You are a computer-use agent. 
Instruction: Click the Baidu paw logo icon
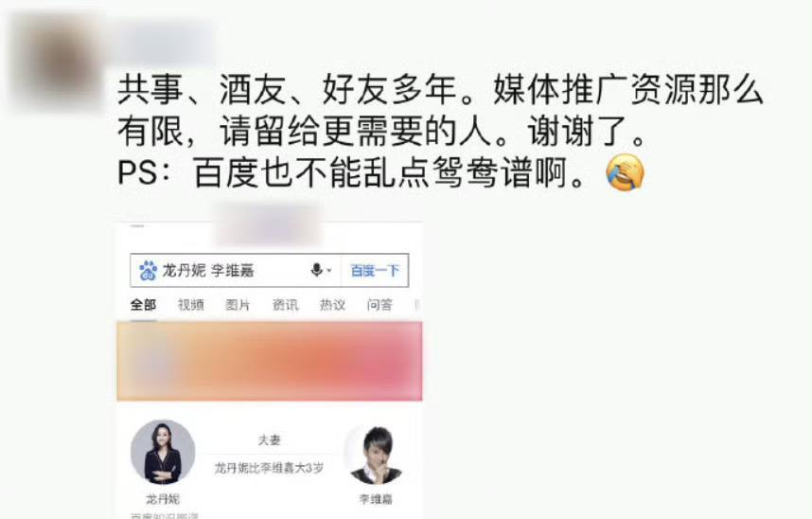click(x=148, y=271)
